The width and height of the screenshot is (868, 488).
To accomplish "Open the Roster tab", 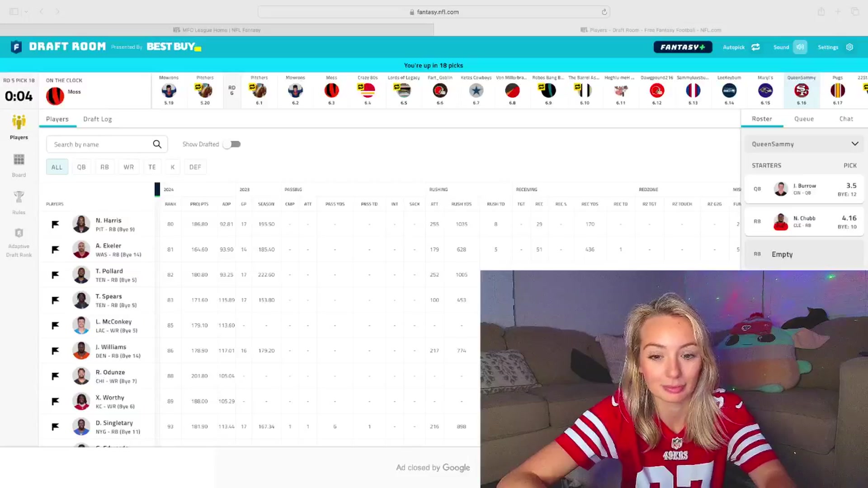I will click(x=762, y=118).
